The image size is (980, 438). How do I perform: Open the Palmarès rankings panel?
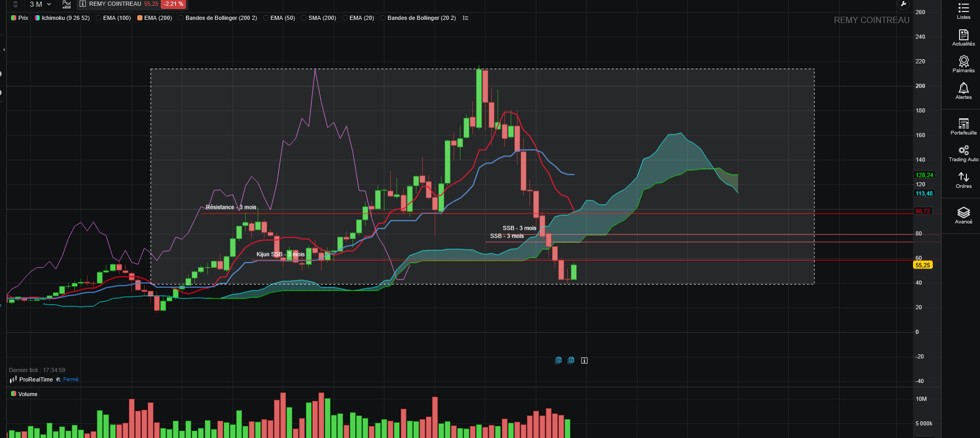click(x=963, y=64)
